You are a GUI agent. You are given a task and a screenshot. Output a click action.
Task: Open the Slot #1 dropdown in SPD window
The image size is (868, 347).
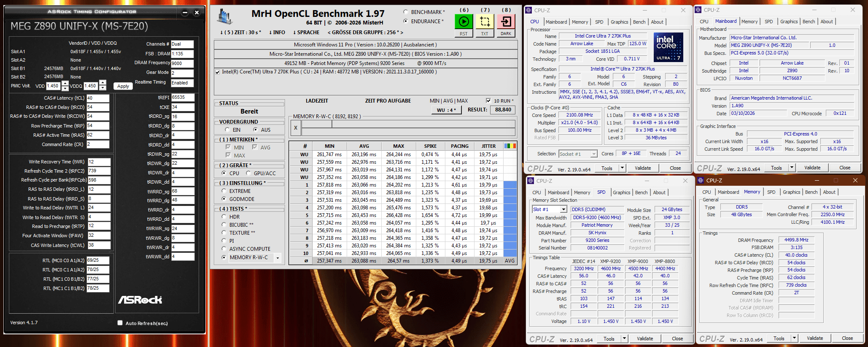point(563,209)
